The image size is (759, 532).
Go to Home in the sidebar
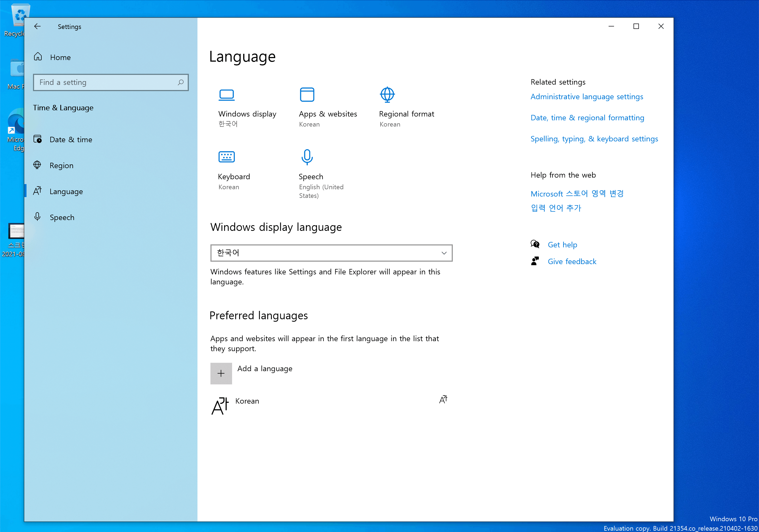point(60,57)
